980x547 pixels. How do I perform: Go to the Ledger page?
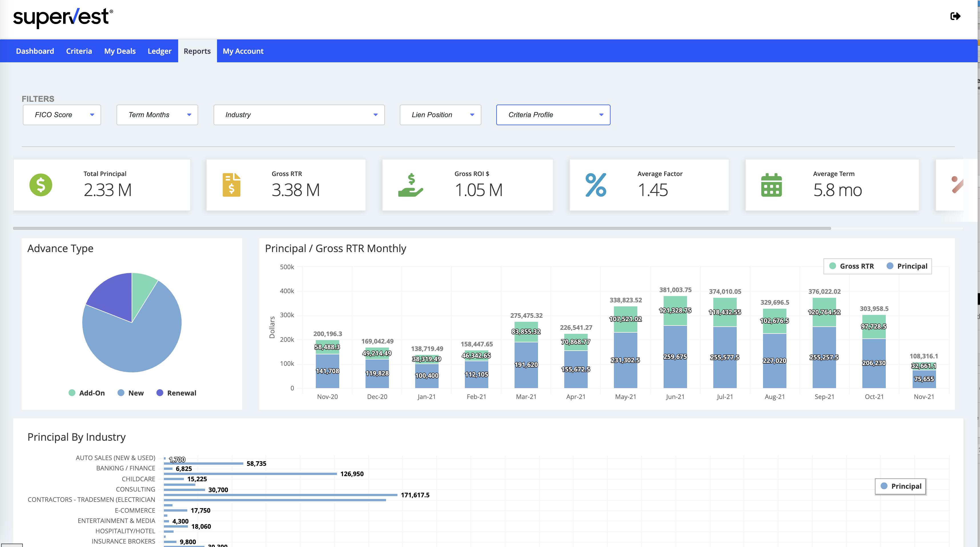[x=159, y=51]
